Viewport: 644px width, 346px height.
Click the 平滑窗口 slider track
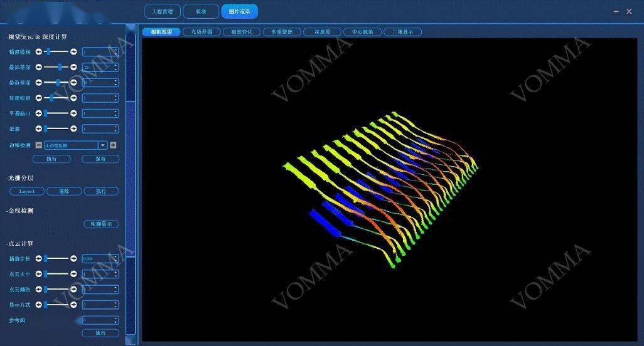[x=56, y=113]
